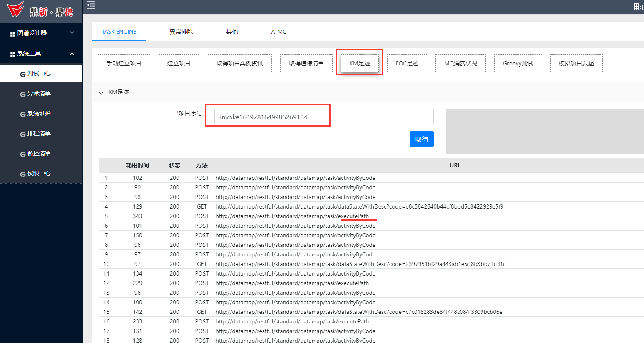
Task: Click the Groovy测试 button
Action: [x=518, y=63]
